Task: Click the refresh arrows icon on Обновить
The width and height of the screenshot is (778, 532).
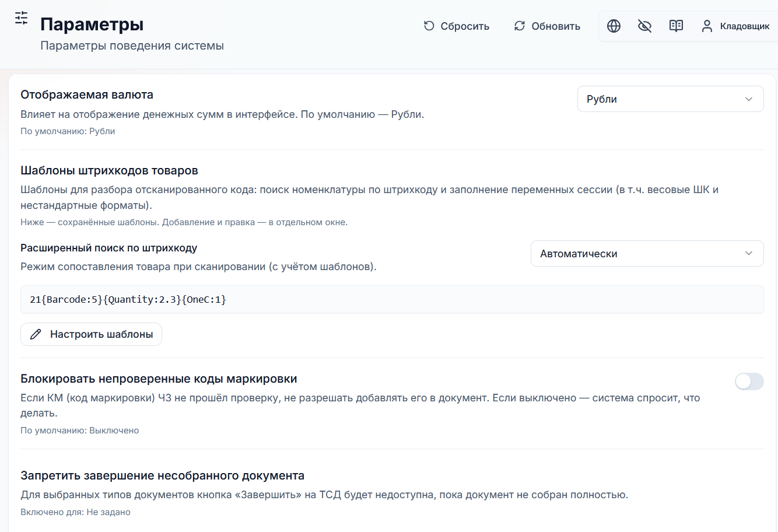Action: 520,26
